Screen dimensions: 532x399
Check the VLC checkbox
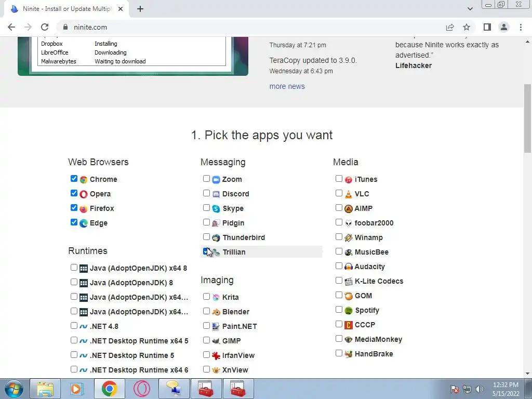point(339,193)
